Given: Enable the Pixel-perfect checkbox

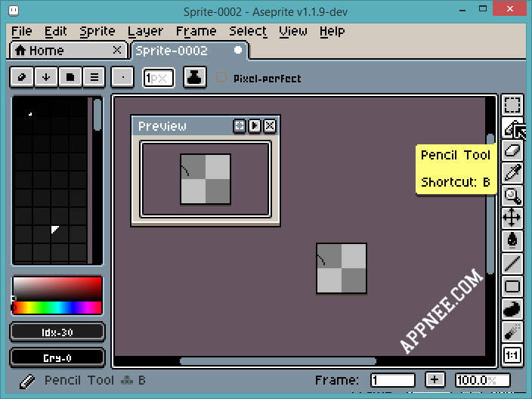Looking at the screenshot, I should pos(221,78).
